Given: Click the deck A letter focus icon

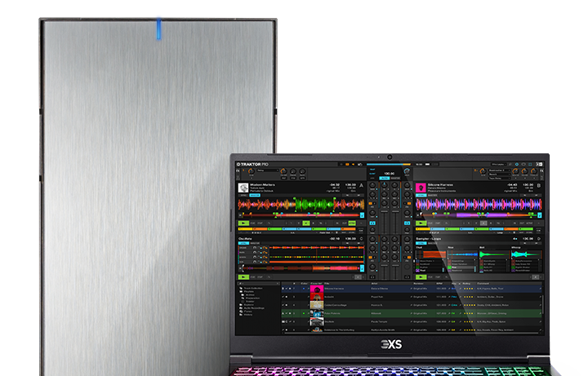Looking at the screenshot, I should pos(362,186).
